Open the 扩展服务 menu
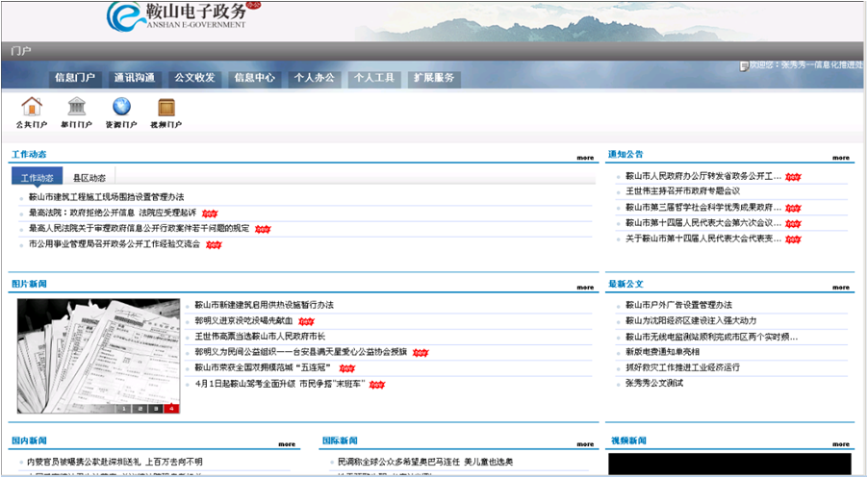Image resolution: width=868 pixels, height=478 pixels. [x=434, y=78]
